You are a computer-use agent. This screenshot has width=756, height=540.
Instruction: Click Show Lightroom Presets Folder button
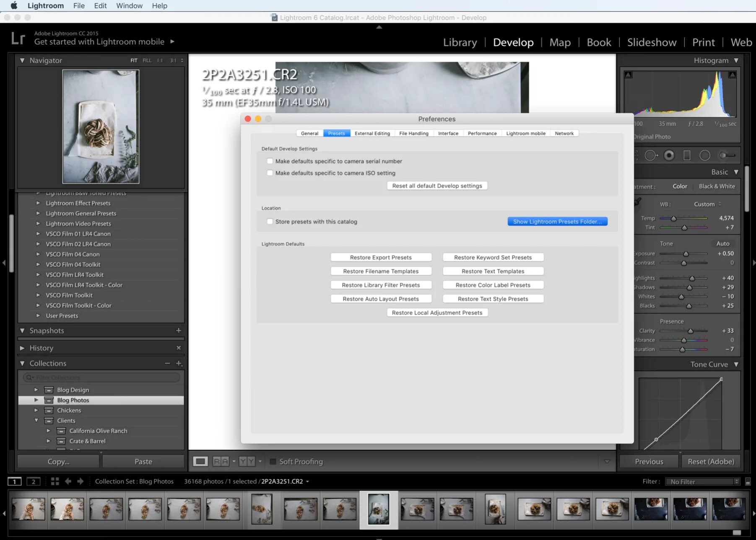tap(557, 221)
